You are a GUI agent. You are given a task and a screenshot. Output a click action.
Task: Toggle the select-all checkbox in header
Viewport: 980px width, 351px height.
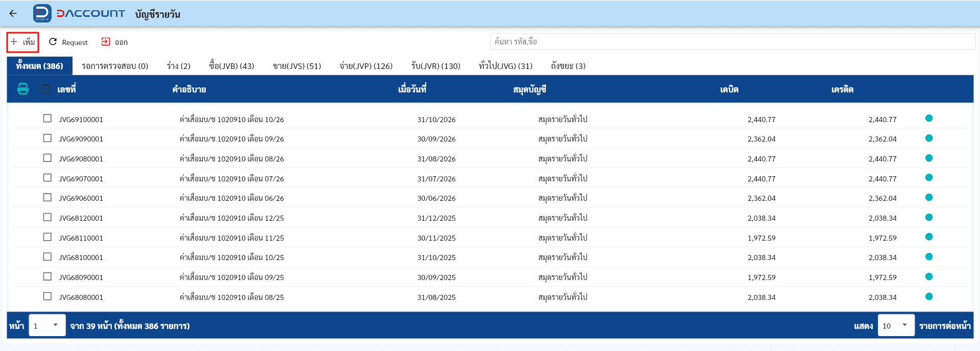46,89
